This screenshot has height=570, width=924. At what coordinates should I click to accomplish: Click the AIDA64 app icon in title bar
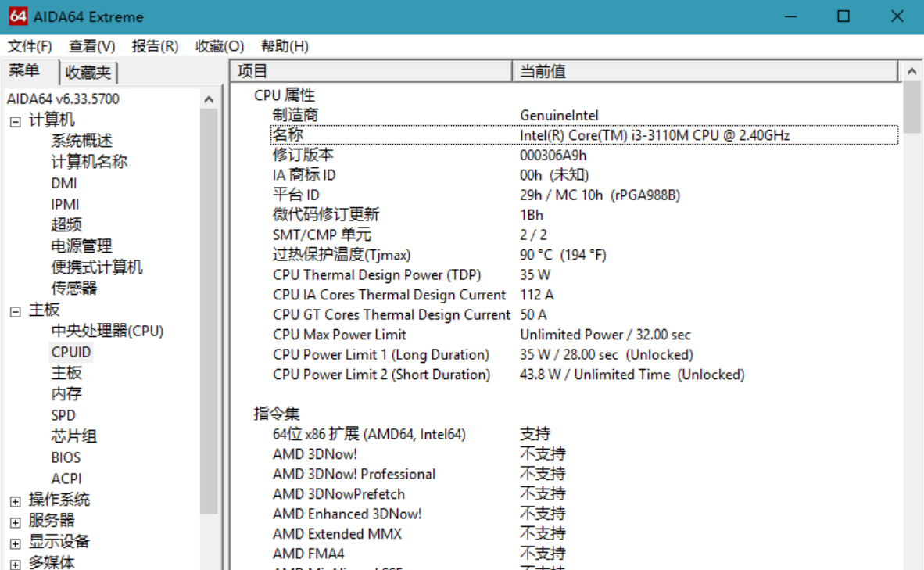[x=18, y=16]
